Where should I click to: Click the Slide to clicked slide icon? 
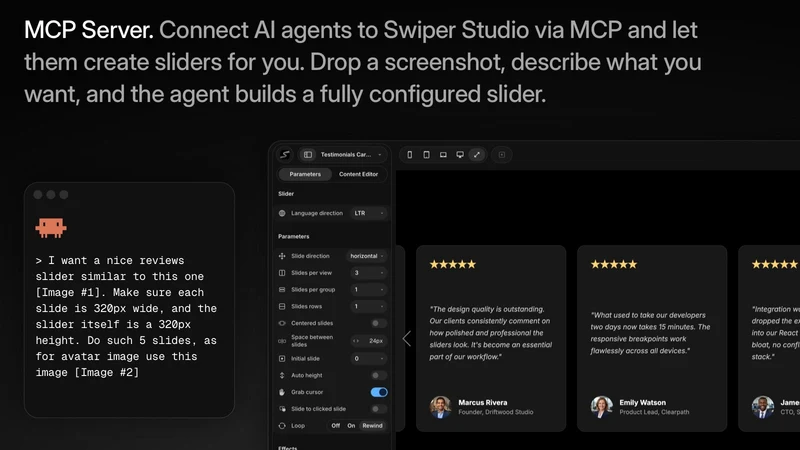coord(282,409)
